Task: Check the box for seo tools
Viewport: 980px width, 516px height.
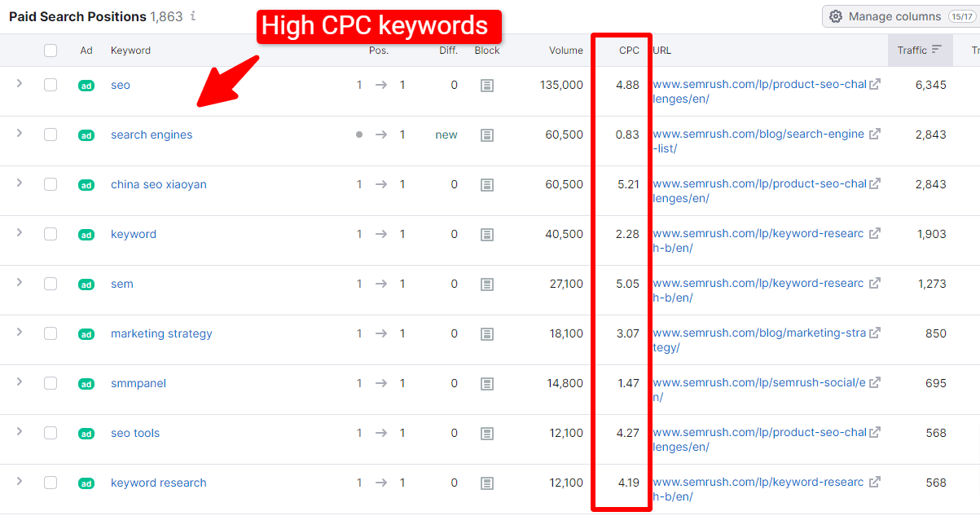Action: coord(51,433)
